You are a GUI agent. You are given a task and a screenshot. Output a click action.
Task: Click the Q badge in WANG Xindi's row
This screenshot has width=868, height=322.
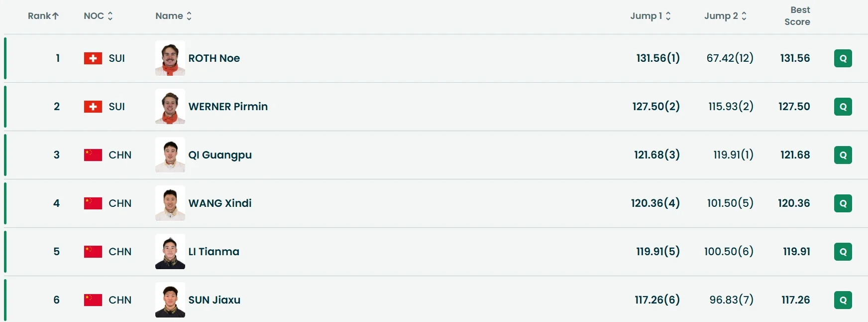click(x=843, y=203)
